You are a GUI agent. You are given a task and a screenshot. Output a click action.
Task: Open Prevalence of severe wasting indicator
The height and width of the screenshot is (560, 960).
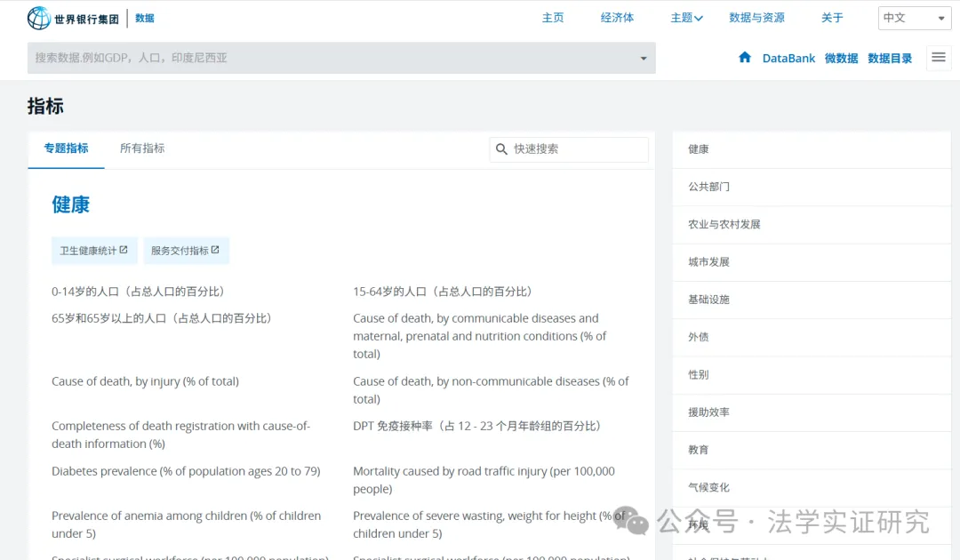tap(489, 524)
